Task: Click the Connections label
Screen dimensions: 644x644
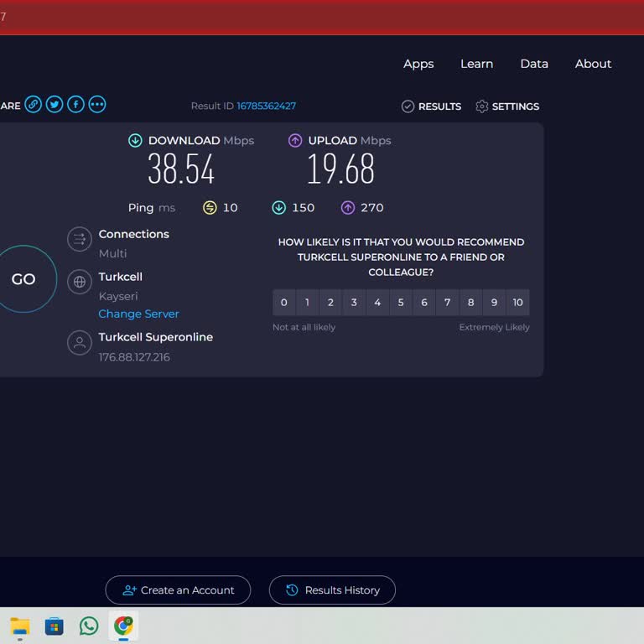Action: click(134, 234)
